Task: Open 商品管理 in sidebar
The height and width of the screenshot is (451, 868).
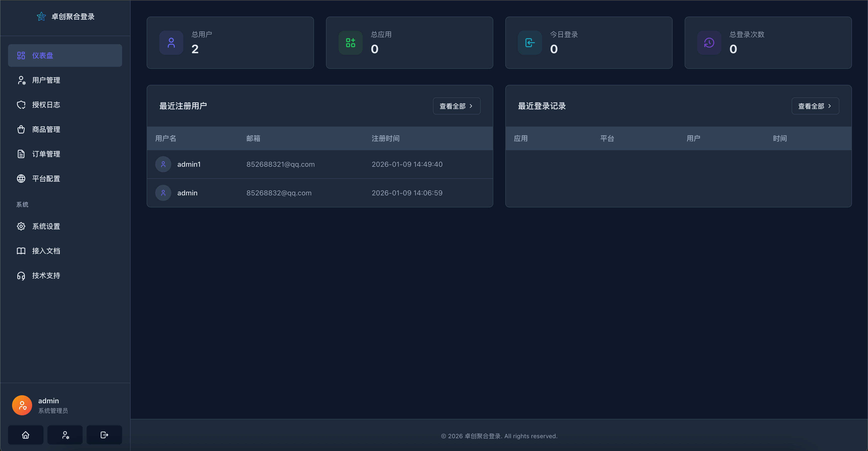Action: 46,129
